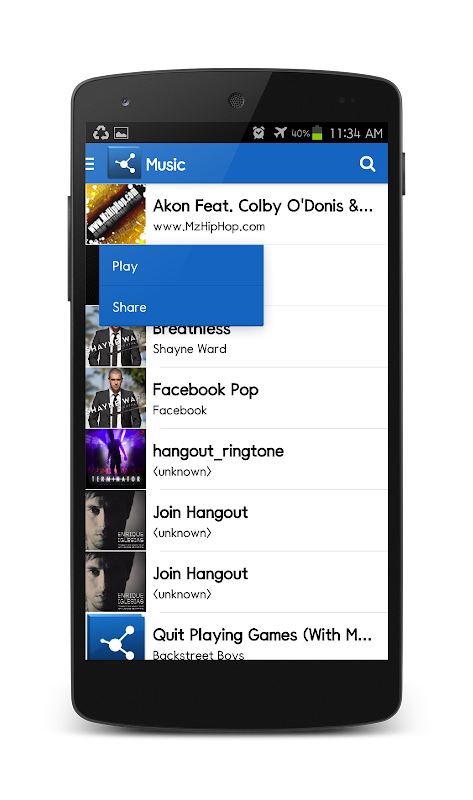This screenshot has height=800, width=473.
Task: Tap the battery indicator icon
Action: (x=317, y=133)
